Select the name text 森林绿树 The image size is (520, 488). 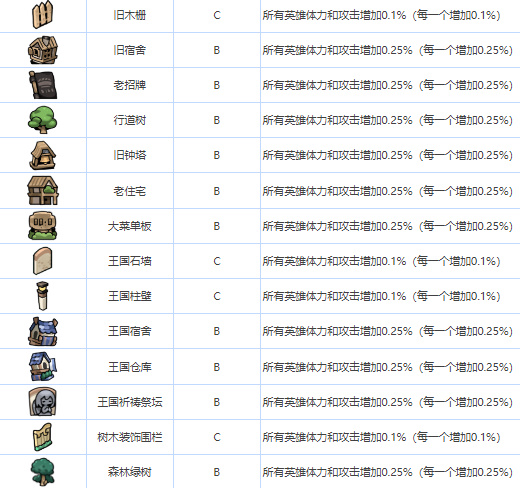[130, 472]
